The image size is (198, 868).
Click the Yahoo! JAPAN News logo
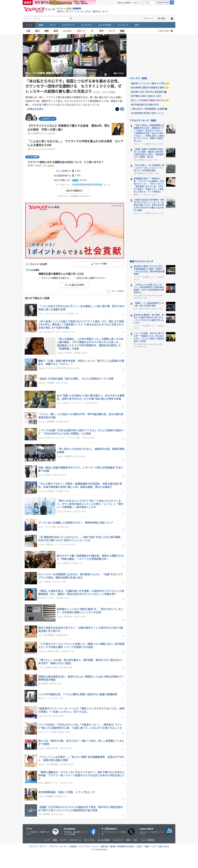pos(39,10)
